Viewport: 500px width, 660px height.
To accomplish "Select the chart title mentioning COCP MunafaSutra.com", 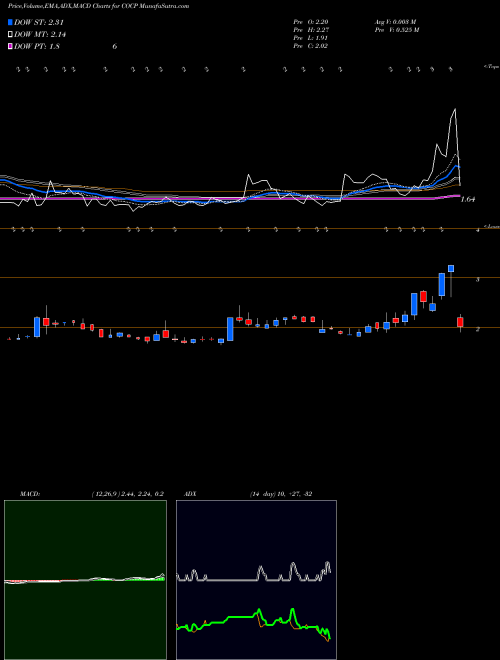I will pos(98,6).
